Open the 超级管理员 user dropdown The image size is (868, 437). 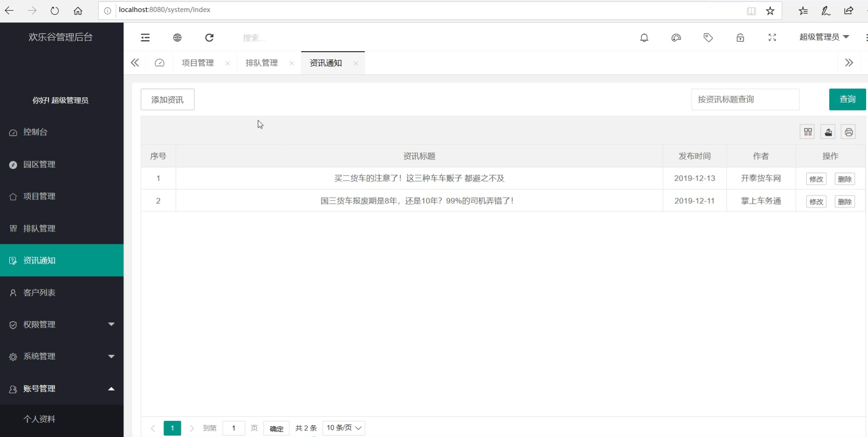(x=824, y=37)
